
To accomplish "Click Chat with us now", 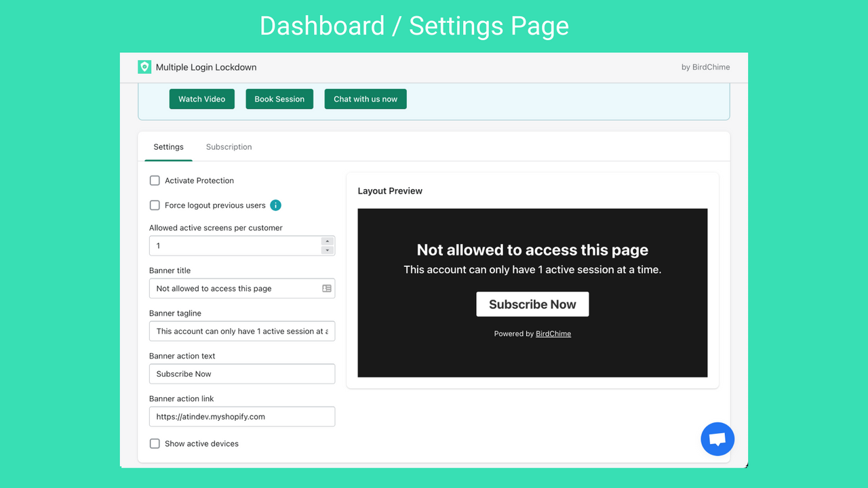I will 366,98.
